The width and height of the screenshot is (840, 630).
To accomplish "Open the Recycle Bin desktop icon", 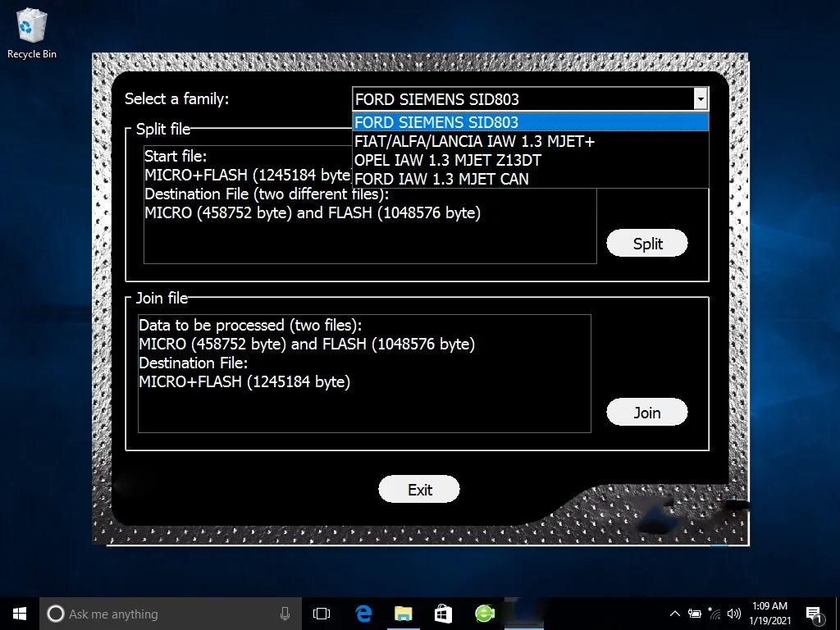I will pos(32,33).
